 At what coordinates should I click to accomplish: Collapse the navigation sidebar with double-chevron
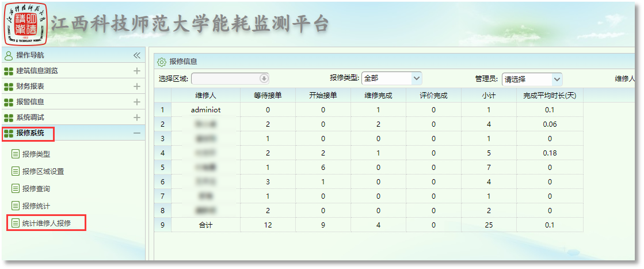(x=137, y=55)
